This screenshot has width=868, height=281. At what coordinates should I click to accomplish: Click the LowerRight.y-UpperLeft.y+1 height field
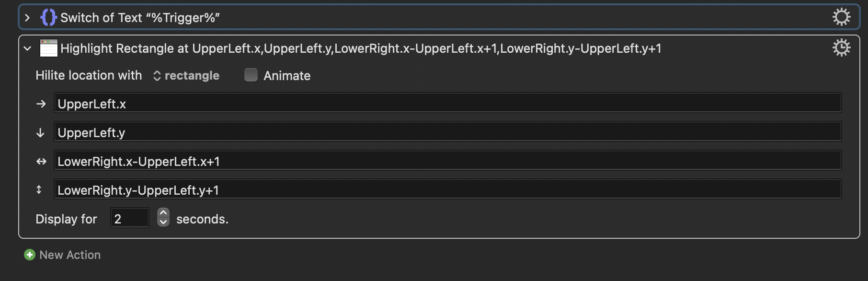[447, 189]
